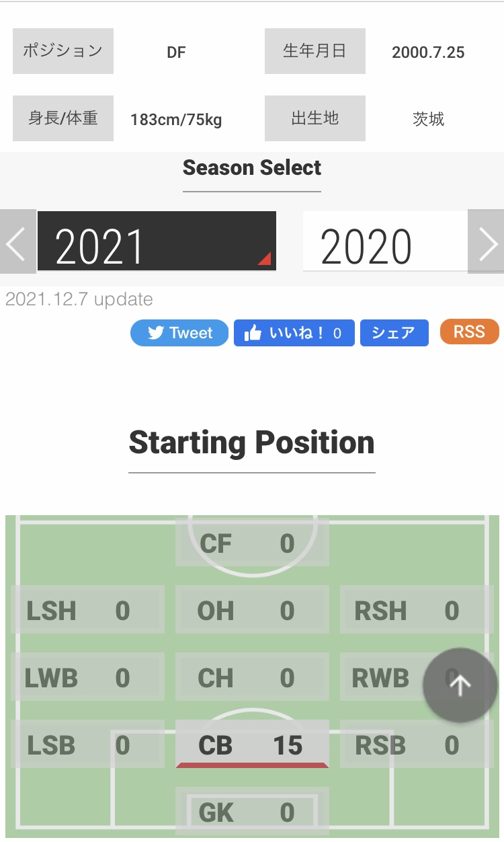Click the LWB position tile

(87, 677)
